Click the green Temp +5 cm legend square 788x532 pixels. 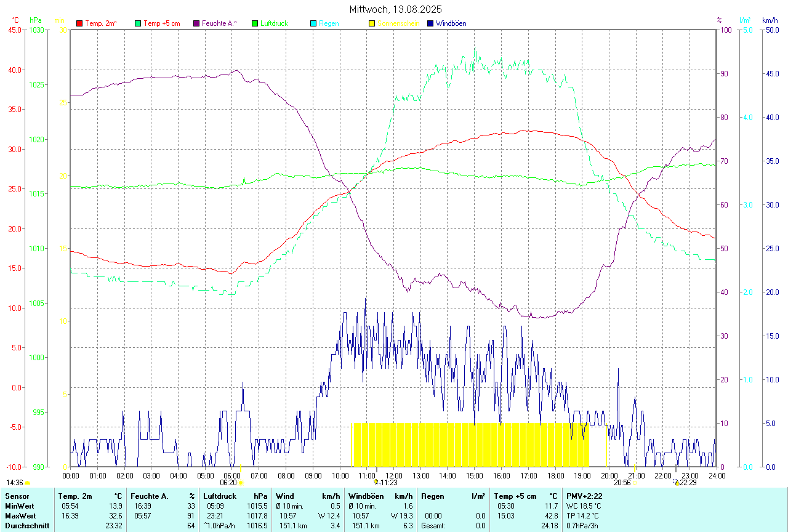138,23
